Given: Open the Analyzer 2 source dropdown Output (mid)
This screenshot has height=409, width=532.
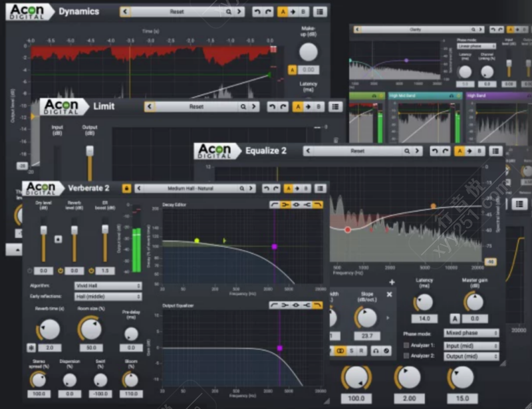Looking at the screenshot, I should (471, 356).
